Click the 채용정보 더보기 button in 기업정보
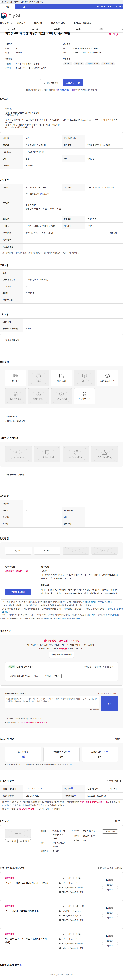This screenshot has height=980, width=123. (x=110, y=832)
